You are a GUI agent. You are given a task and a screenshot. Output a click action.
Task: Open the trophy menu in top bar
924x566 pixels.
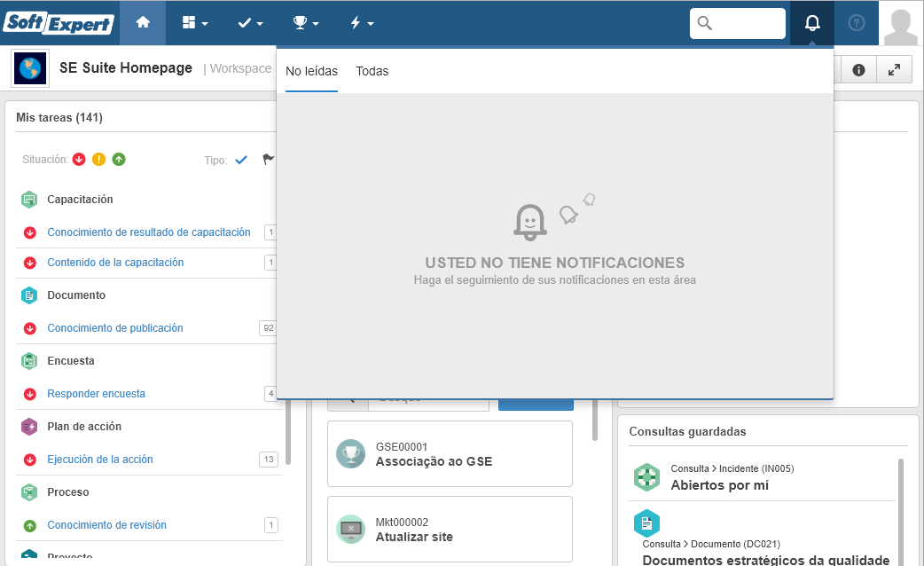306,23
